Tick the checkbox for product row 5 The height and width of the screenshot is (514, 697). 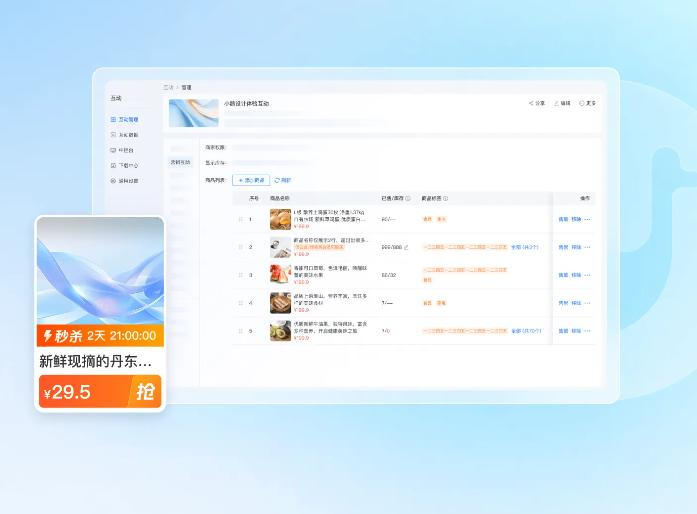240,330
